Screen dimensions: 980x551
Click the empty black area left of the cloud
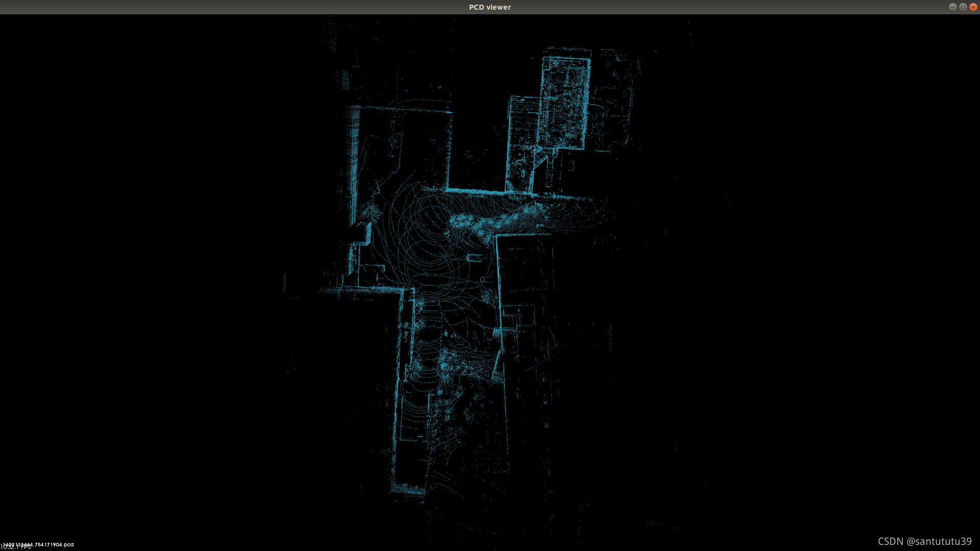coord(153,275)
